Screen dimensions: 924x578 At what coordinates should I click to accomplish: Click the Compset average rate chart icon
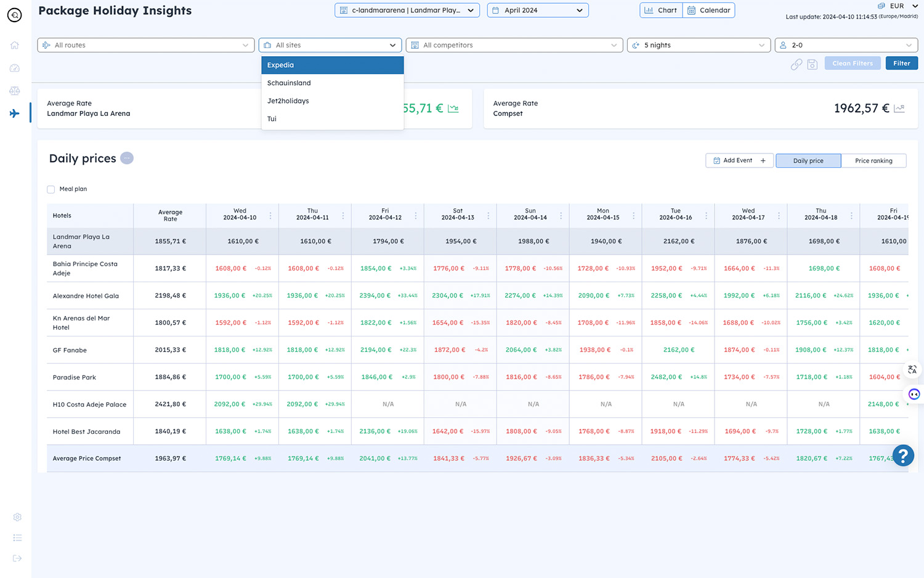click(899, 108)
